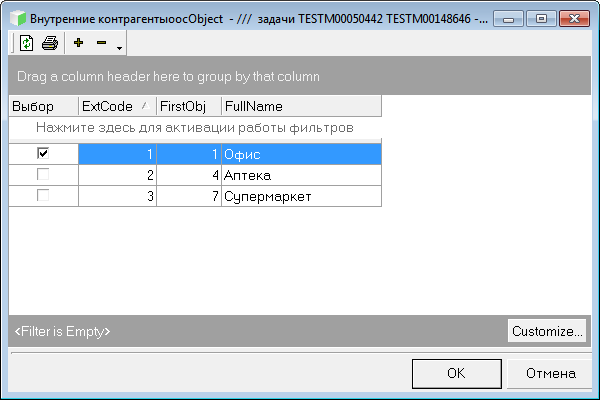Open the Customize... filter button

pyautogui.click(x=547, y=331)
